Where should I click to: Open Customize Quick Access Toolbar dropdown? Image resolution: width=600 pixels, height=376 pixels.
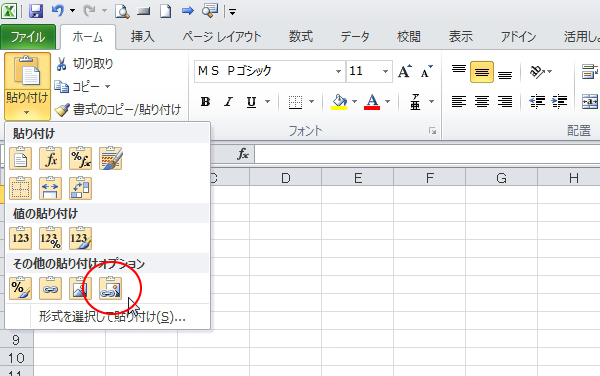232,12
